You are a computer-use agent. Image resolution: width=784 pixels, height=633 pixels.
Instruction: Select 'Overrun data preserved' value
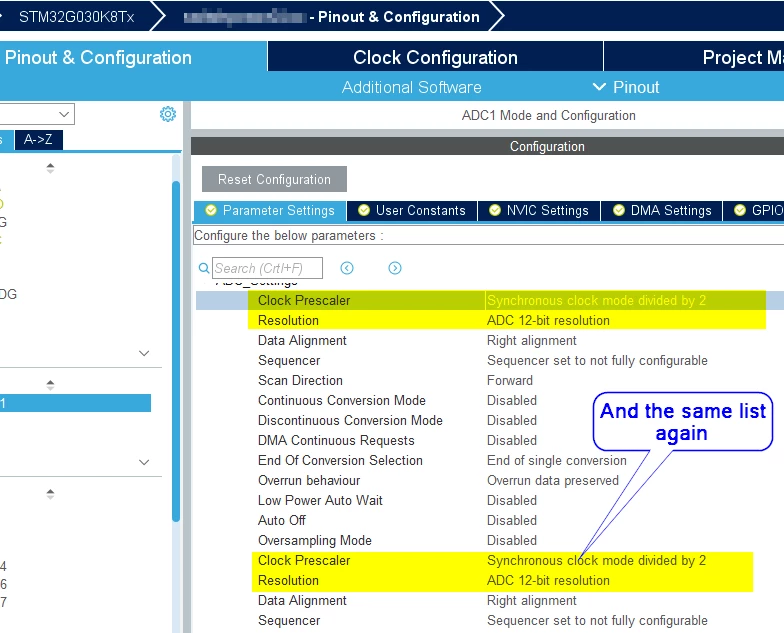[x=553, y=480]
